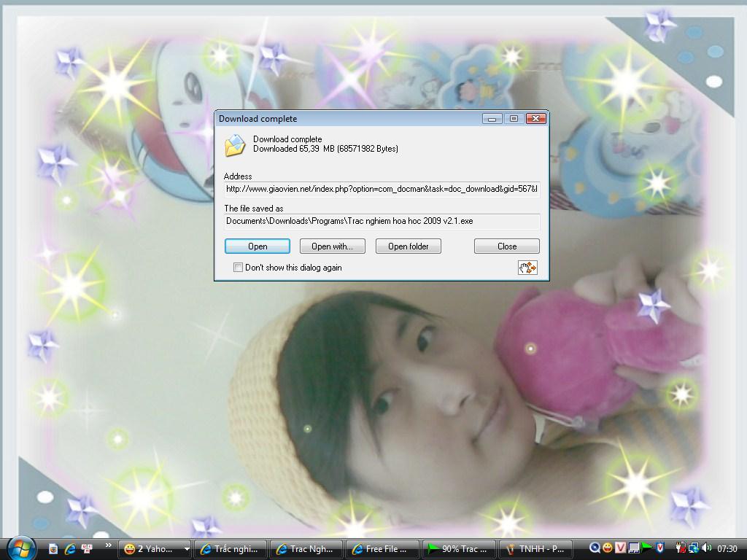Click the Windows Start orb
Screen dimensions: 747x560
coord(20,548)
